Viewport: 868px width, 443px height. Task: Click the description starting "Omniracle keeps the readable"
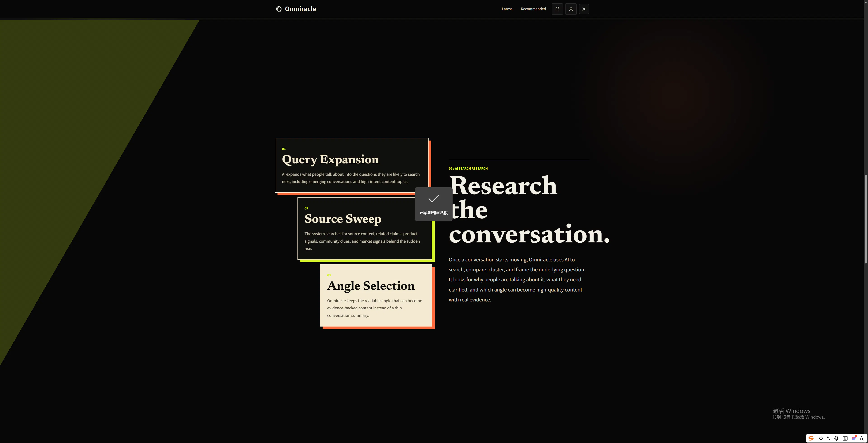[374, 308]
